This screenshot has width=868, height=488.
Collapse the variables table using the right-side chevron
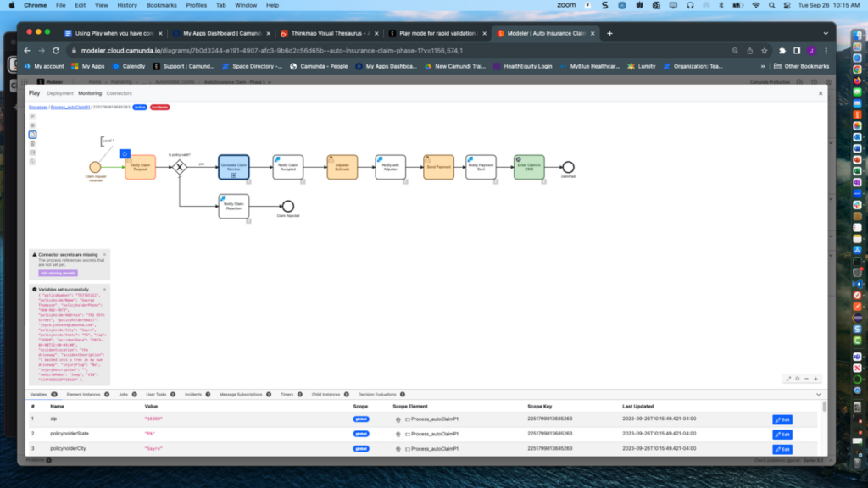tap(817, 393)
